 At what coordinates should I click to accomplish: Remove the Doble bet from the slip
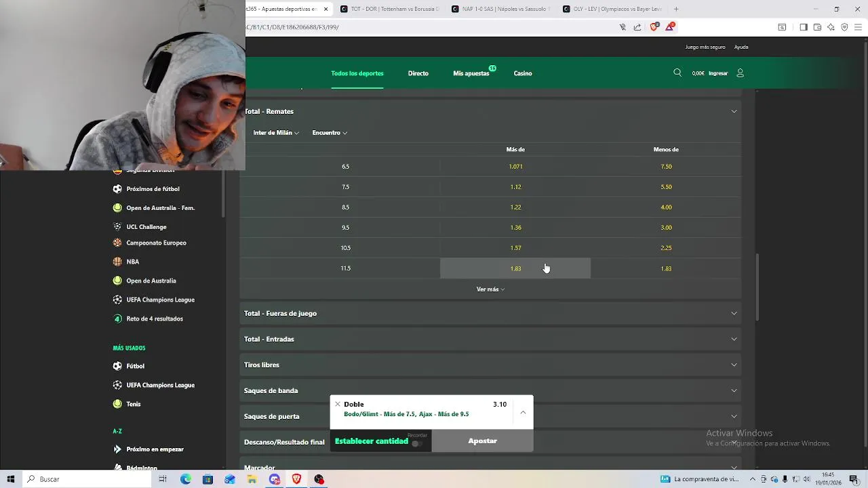pos(337,404)
